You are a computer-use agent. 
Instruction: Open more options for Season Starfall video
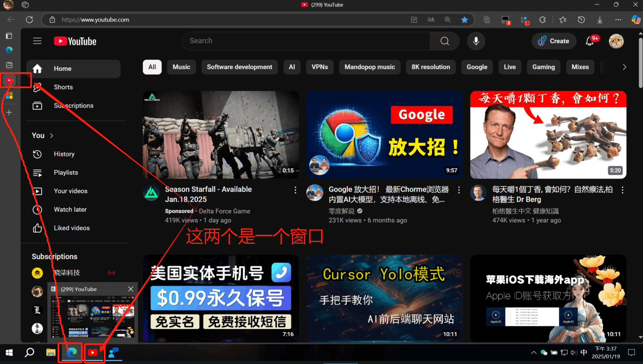coord(295,190)
